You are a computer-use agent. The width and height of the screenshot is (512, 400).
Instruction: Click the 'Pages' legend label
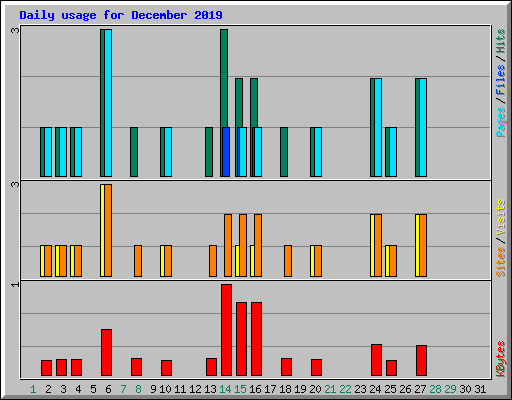coord(501,122)
